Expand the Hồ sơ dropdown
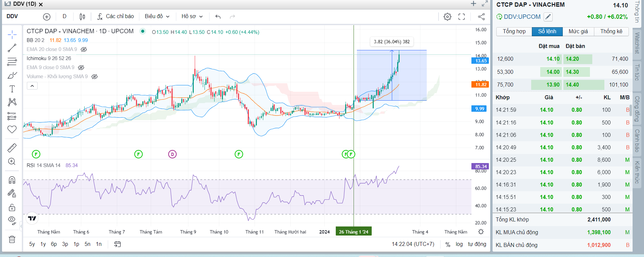The width and height of the screenshot is (644, 257). [x=192, y=16]
